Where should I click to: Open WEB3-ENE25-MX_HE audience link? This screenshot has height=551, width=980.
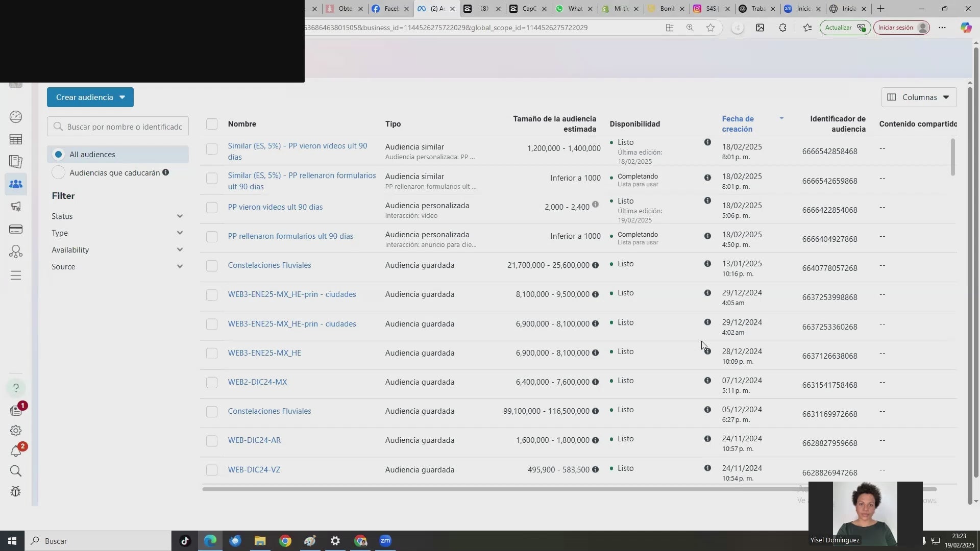tap(264, 353)
